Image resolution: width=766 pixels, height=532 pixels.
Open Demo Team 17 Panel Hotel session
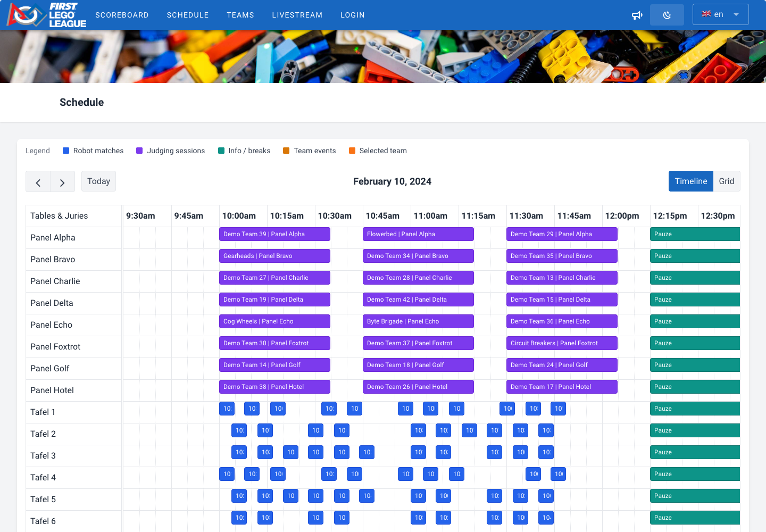(x=562, y=387)
